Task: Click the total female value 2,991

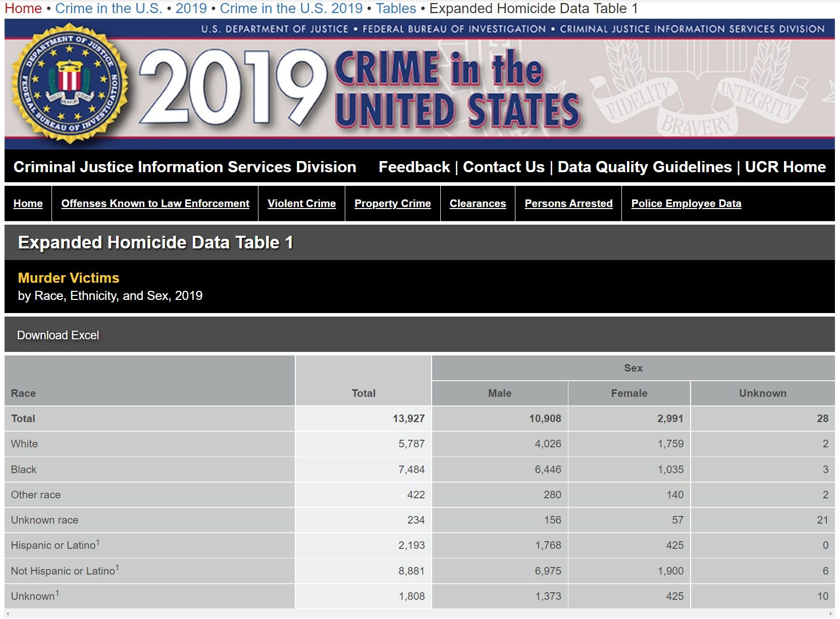Action: pyautogui.click(x=670, y=419)
